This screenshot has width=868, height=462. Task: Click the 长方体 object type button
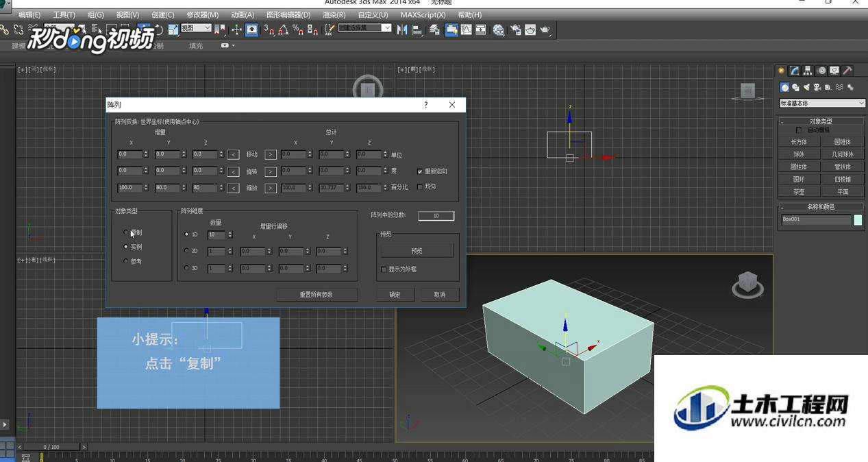pyautogui.click(x=799, y=142)
